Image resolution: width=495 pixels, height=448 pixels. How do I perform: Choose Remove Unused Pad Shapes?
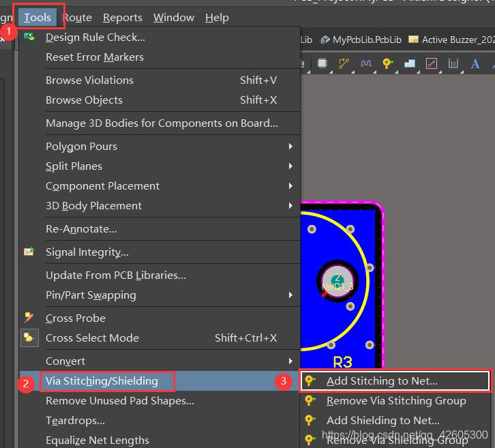point(159,401)
